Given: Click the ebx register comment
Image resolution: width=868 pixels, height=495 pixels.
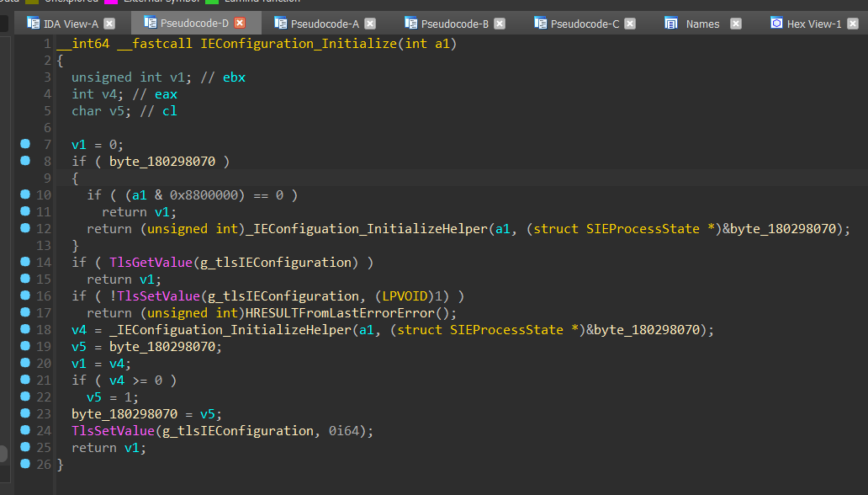Looking at the screenshot, I should coord(234,77).
